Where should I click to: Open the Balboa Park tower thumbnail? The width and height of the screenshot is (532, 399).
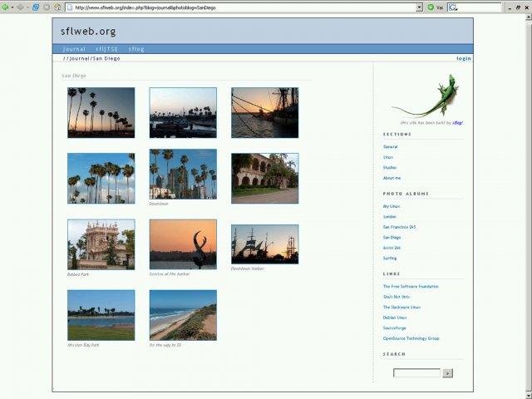[101, 244]
